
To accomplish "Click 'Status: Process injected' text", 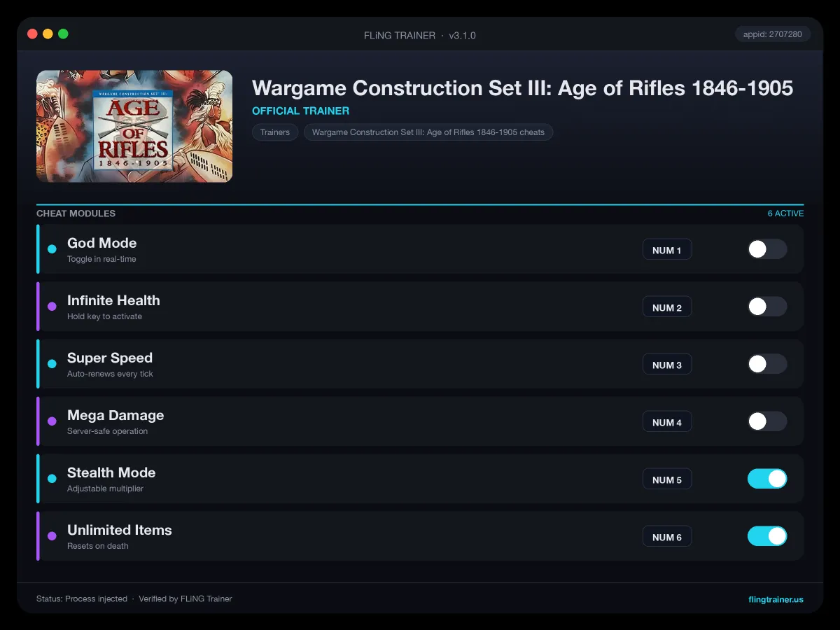I will click(x=82, y=599).
